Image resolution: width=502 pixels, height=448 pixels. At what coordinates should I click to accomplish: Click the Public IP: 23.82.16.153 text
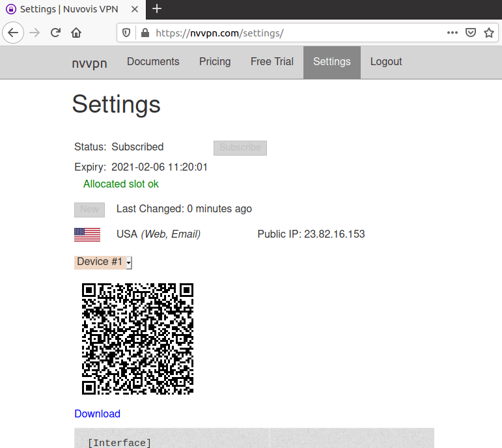tap(311, 234)
